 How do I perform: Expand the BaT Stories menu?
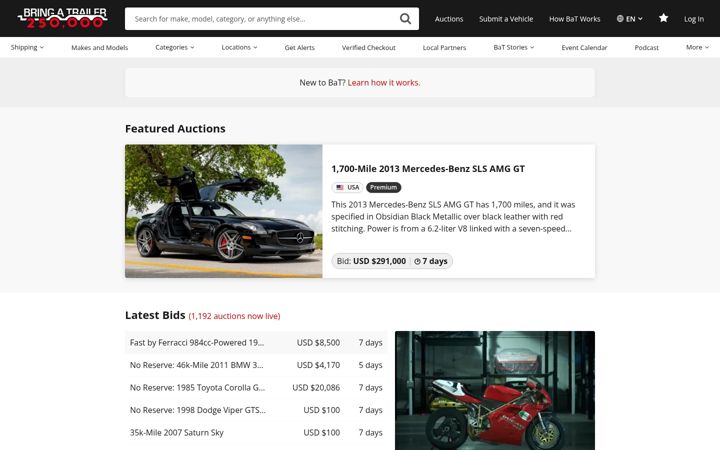(x=513, y=47)
